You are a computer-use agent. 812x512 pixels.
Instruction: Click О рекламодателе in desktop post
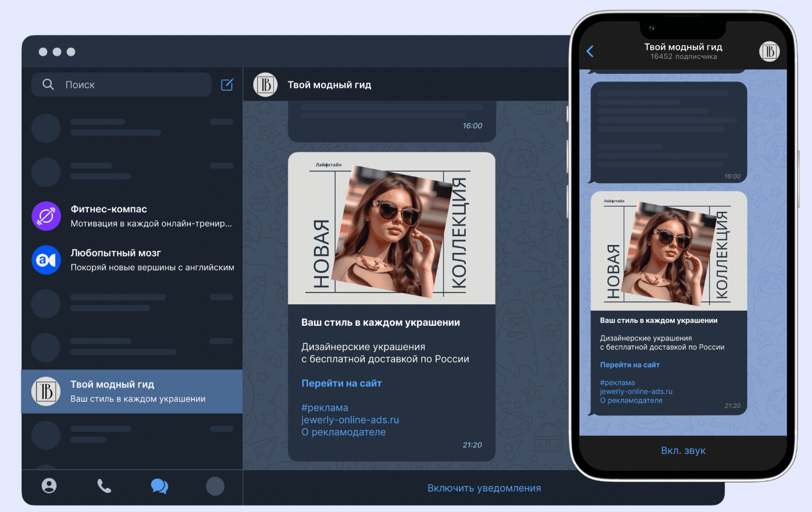(343, 432)
